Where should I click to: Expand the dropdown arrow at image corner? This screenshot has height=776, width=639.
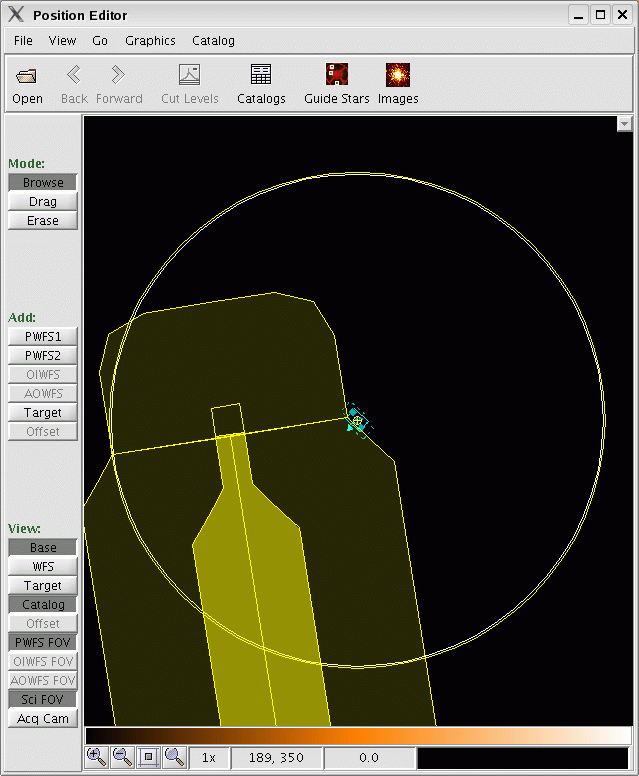(x=624, y=124)
